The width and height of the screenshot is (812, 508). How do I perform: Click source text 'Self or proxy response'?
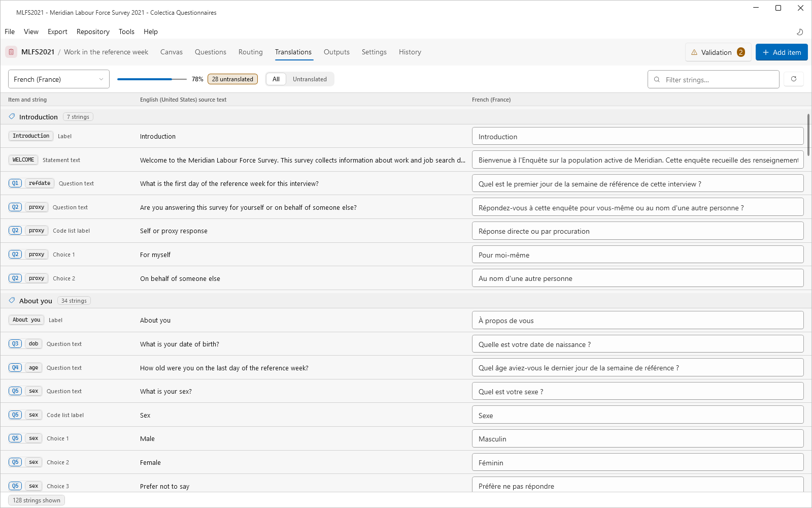coord(174,231)
